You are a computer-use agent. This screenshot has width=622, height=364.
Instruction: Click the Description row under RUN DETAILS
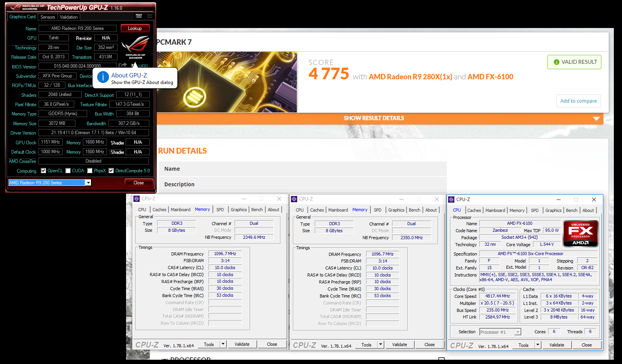[x=302, y=184]
